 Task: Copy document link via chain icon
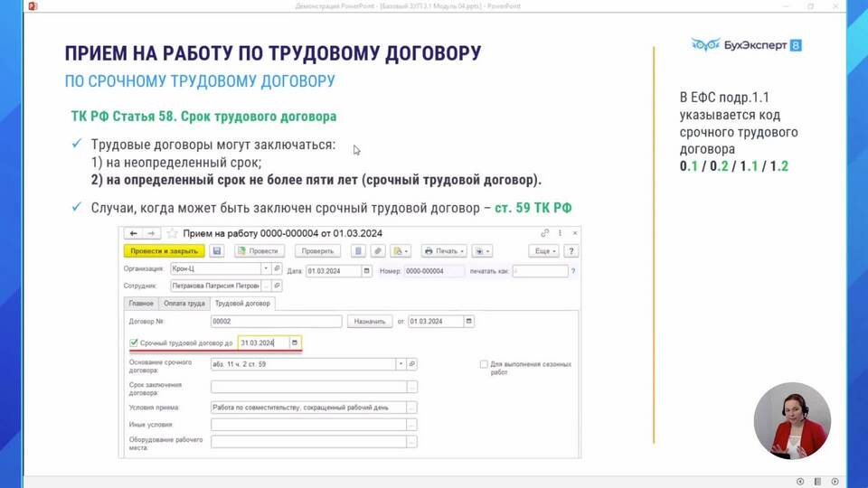click(545, 233)
